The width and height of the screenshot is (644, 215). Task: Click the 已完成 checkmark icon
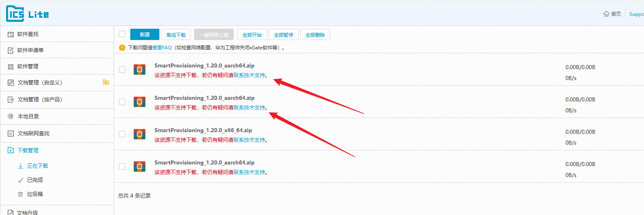[x=21, y=180]
